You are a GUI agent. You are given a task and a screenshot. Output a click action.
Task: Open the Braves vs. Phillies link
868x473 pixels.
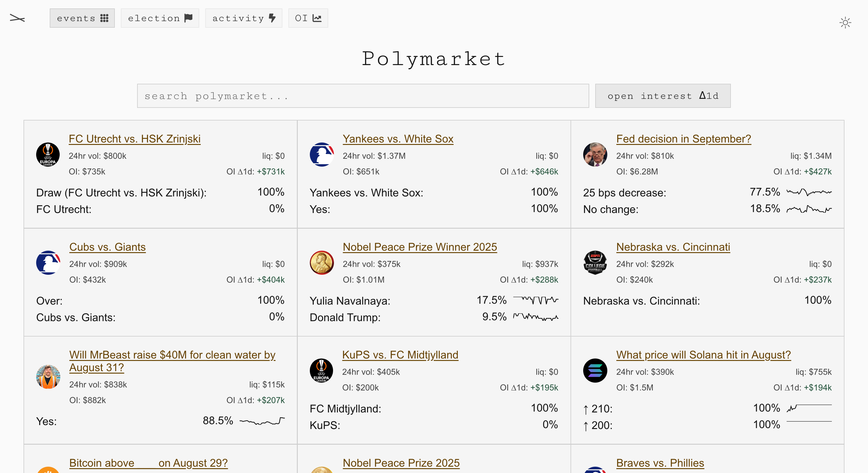[x=660, y=463]
